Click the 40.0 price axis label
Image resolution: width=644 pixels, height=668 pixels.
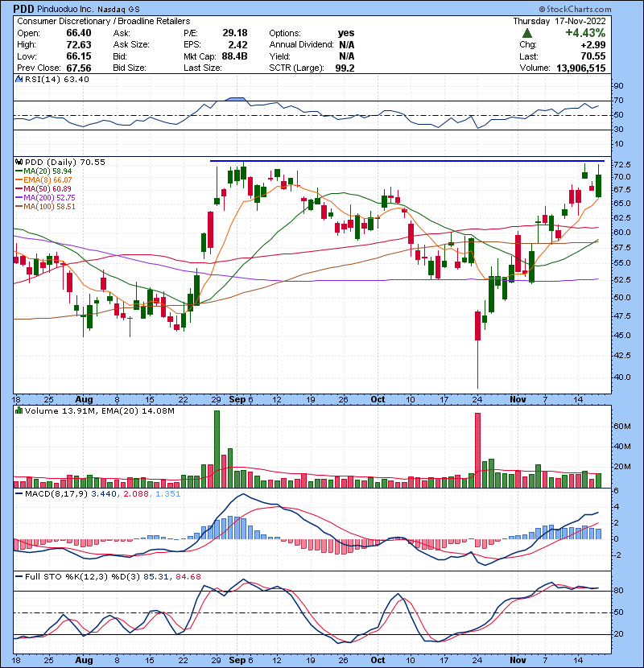621,377
